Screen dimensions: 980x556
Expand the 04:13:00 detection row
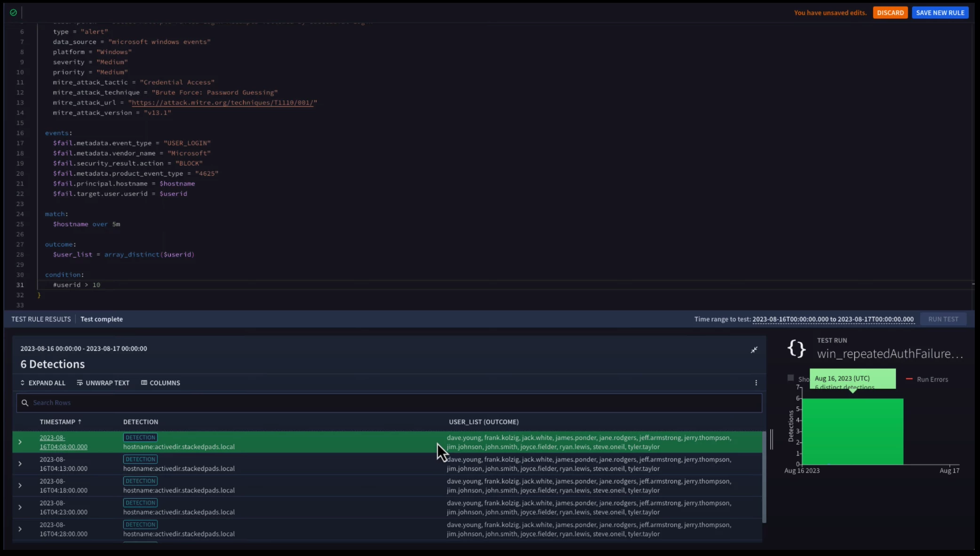pos(20,464)
